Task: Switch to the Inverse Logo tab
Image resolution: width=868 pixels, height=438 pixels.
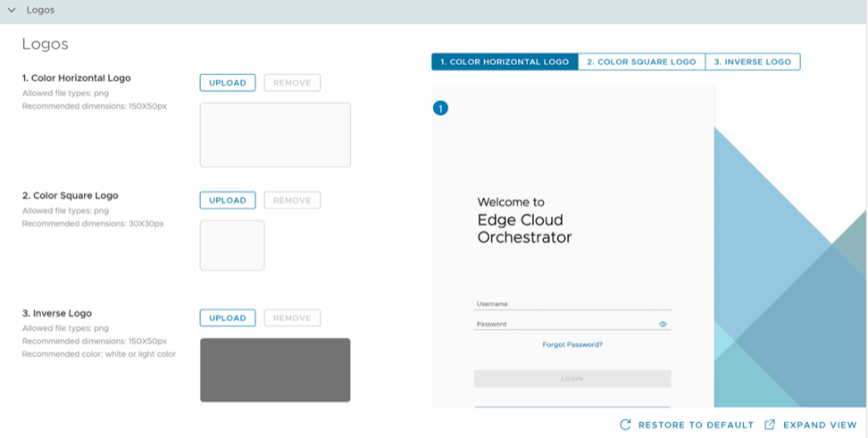Action: (x=752, y=62)
